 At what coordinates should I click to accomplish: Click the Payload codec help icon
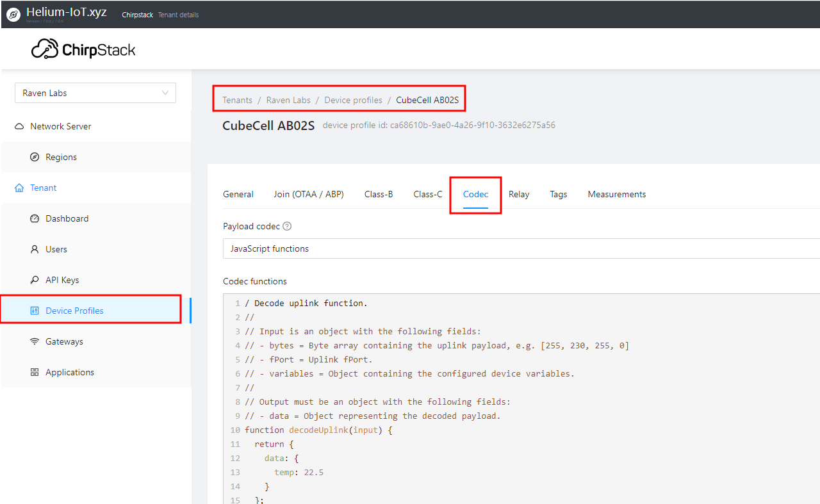coord(287,226)
